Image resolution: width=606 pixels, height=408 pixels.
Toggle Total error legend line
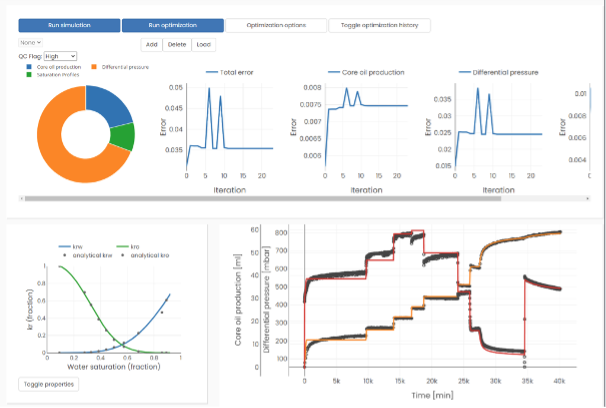point(230,72)
